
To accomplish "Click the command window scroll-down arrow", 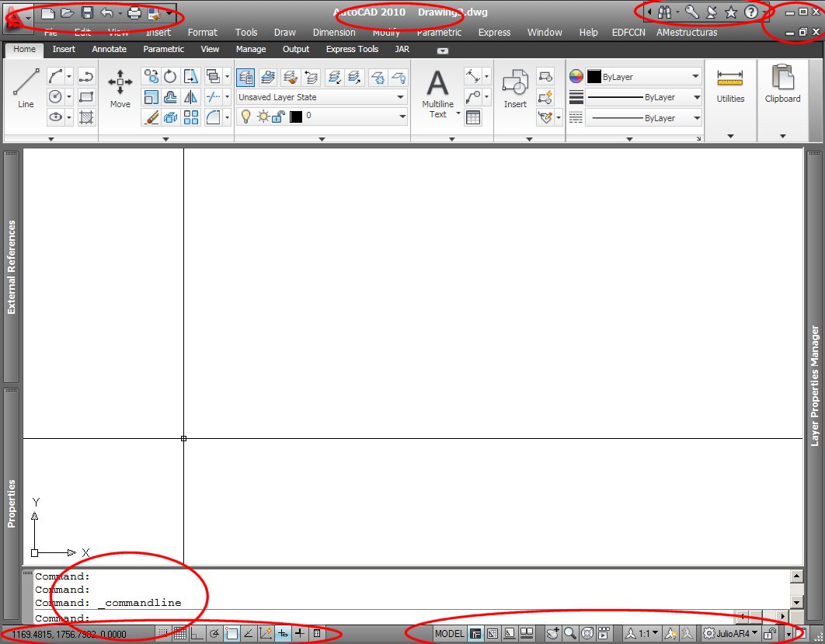I will pos(796,603).
